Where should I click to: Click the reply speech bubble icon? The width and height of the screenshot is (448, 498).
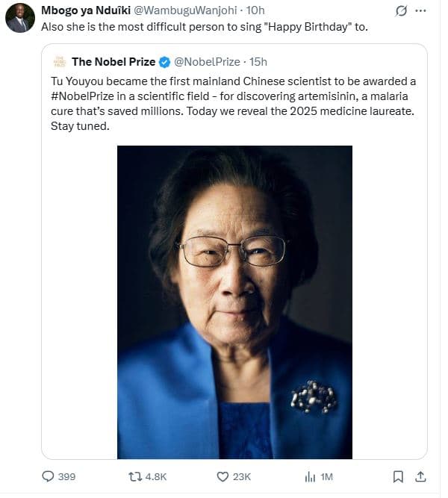coord(48,476)
